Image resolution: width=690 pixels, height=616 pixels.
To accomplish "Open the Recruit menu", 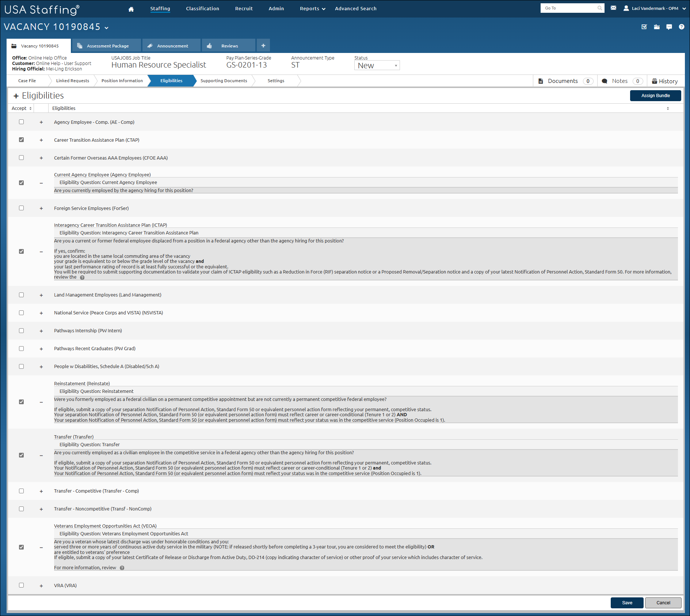I will (244, 9).
